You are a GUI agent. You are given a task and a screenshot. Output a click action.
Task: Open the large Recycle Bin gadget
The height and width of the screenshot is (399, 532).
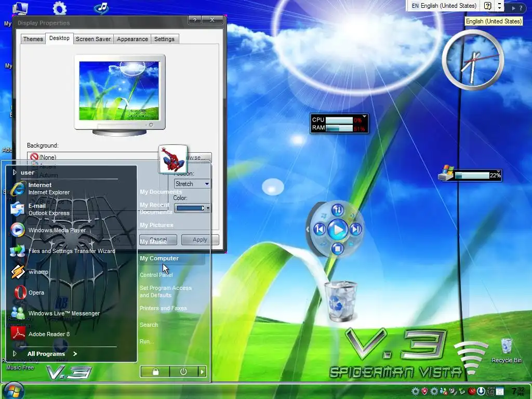click(x=340, y=301)
